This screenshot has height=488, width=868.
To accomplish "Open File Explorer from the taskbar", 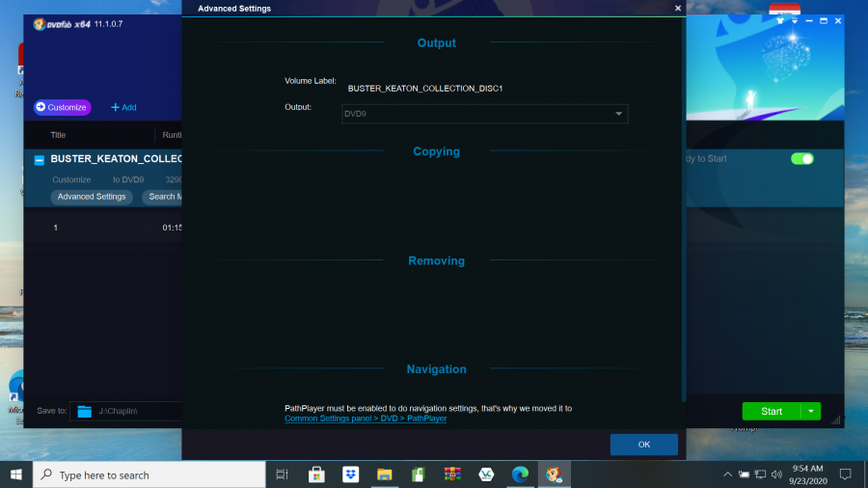I will [385, 474].
